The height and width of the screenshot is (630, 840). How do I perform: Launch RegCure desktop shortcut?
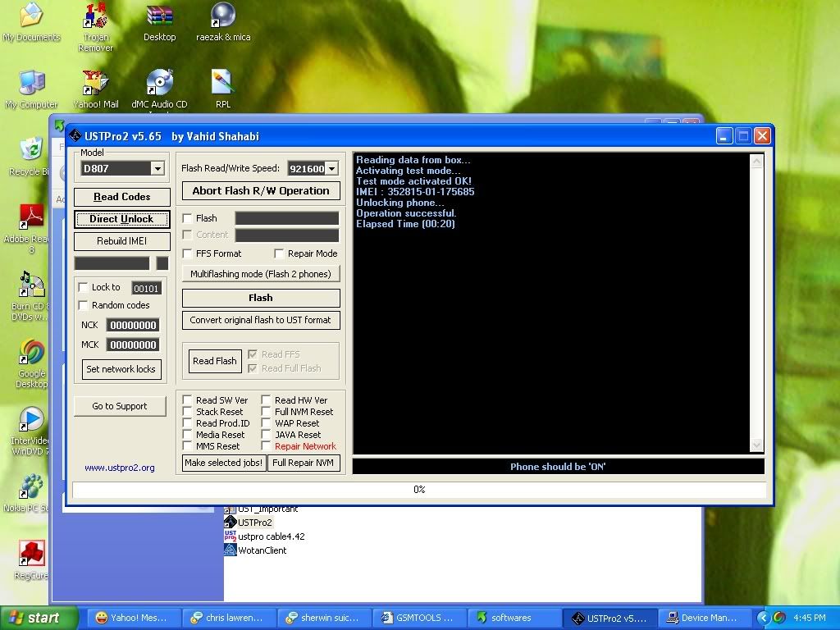[31, 560]
